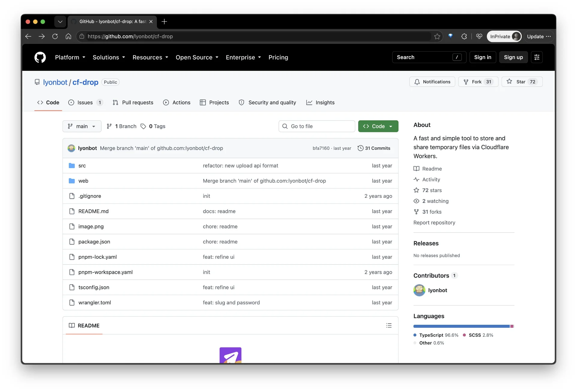
Task: Open the README outline list icon
Action: [389, 326]
